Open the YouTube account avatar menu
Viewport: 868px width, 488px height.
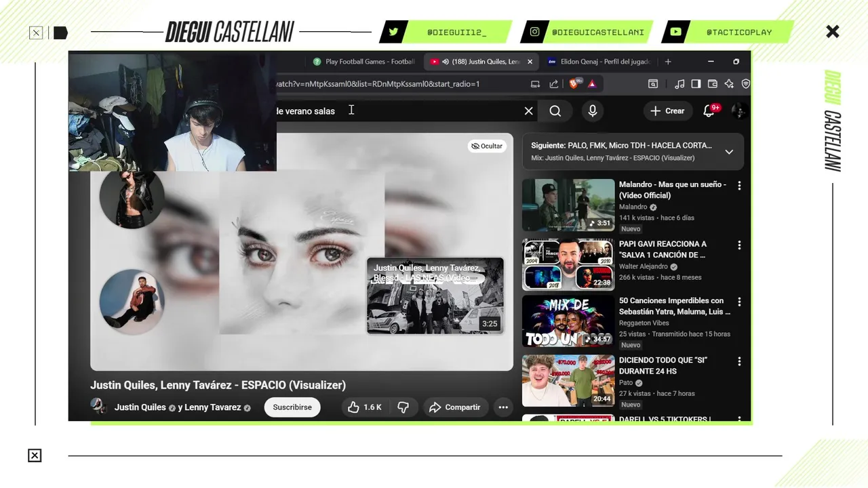coord(740,111)
